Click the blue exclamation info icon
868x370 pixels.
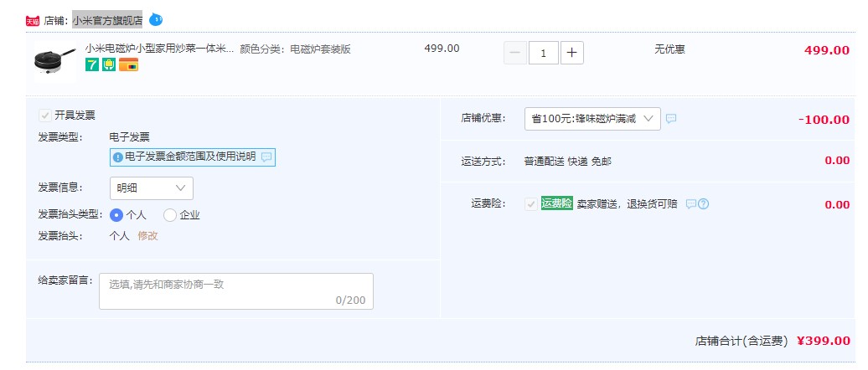[x=117, y=157]
